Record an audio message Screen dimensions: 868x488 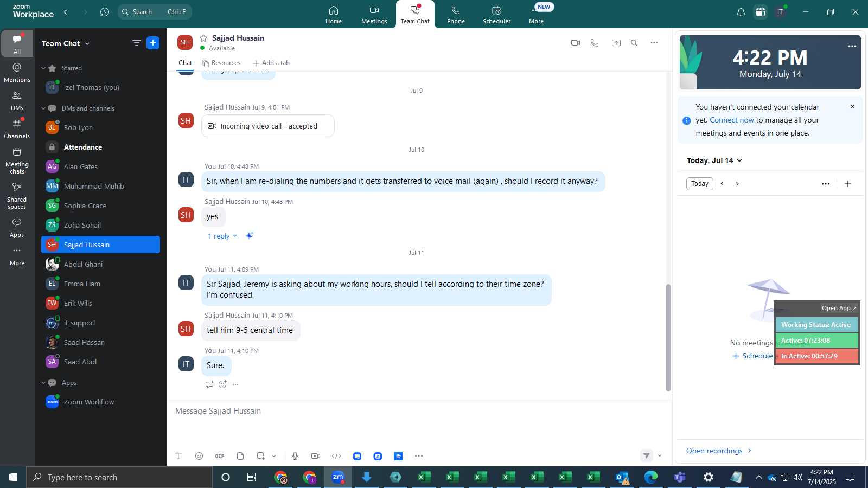click(295, 456)
